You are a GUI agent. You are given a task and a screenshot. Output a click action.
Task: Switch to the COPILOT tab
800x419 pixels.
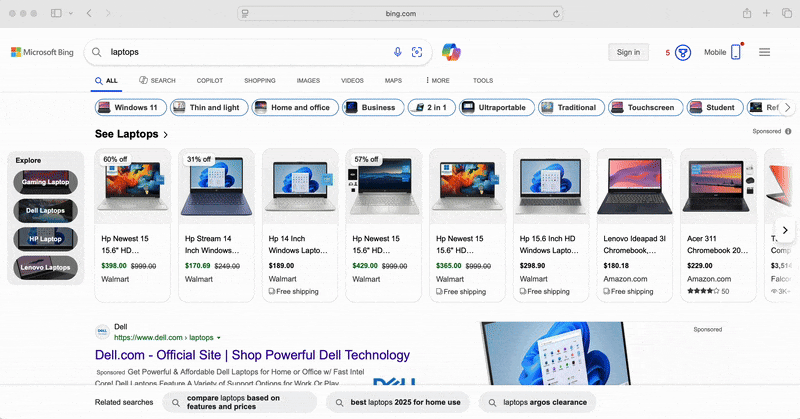pos(210,81)
